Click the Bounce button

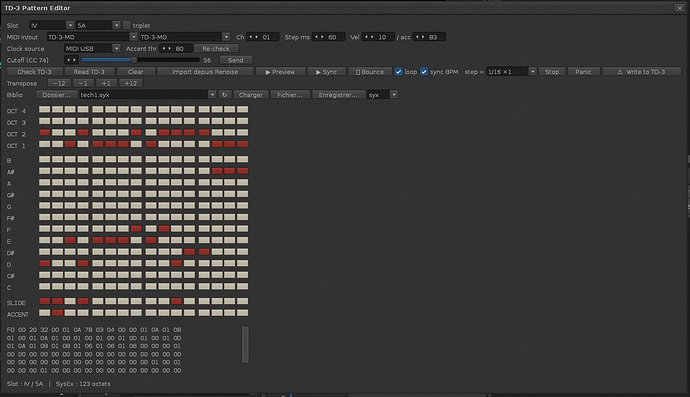[x=370, y=72]
